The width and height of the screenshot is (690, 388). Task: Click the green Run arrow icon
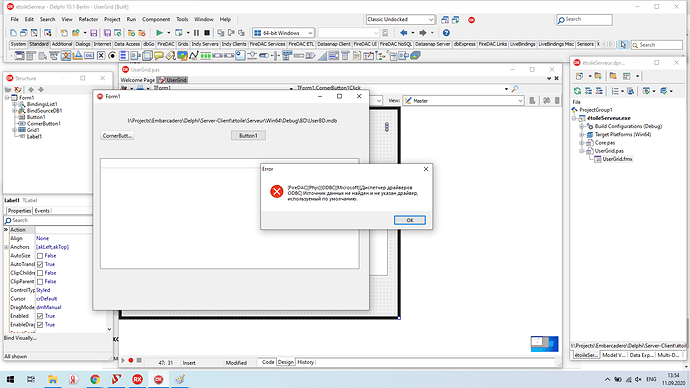point(159,33)
